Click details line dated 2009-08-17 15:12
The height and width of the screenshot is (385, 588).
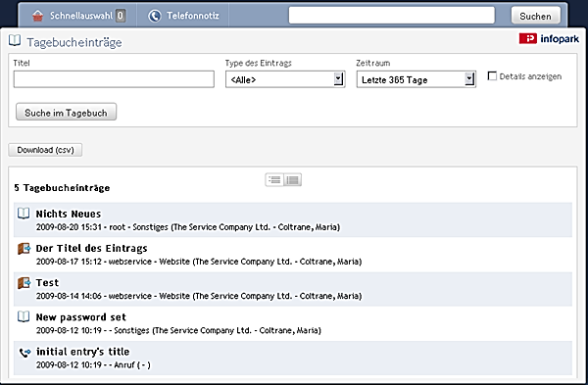pos(199,262)
